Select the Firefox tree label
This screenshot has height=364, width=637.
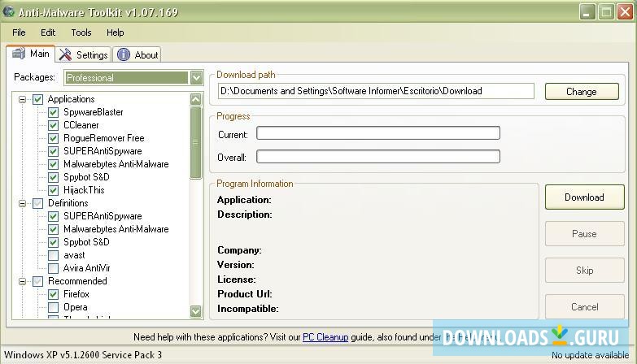click(x=76, y=294)
